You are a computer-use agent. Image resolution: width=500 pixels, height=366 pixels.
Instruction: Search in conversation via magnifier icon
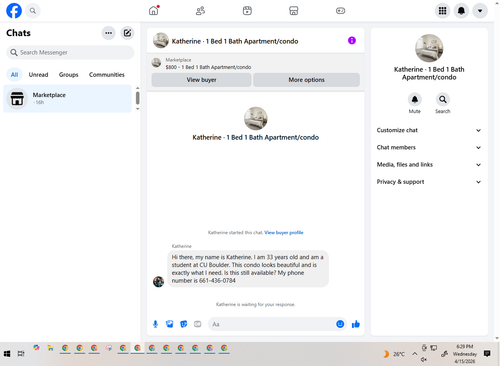click(443, 99)
